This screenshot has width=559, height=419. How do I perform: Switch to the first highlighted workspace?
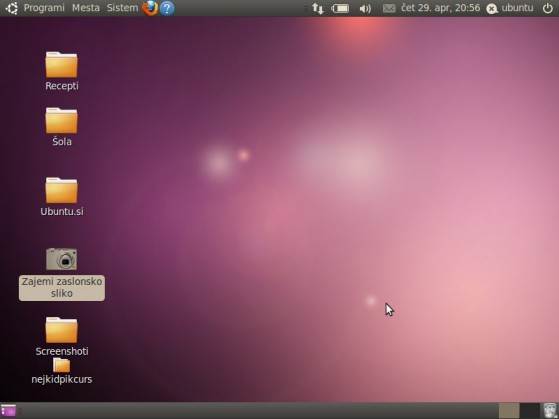point(509,411)
